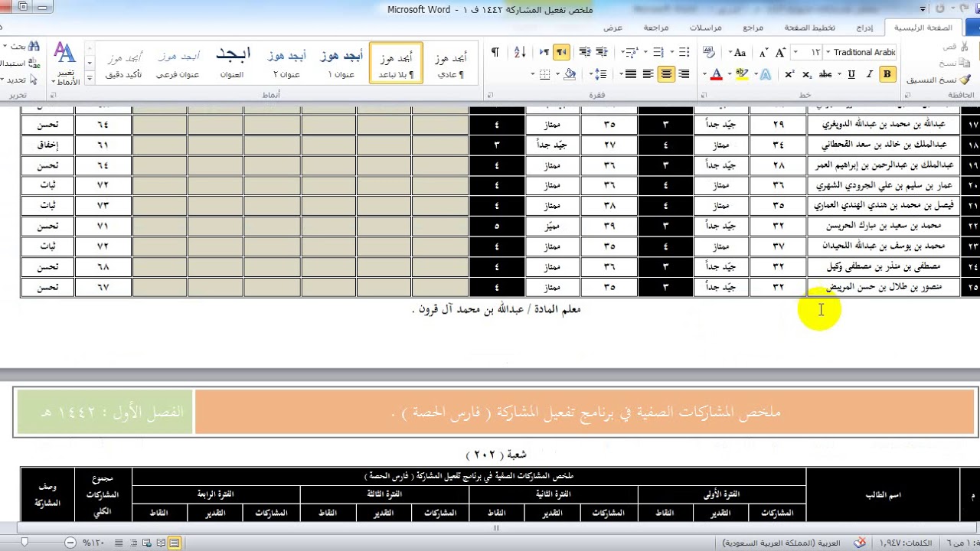
Task: Click the ١٢٠% zoom level
Action: [x=93, y=543]
